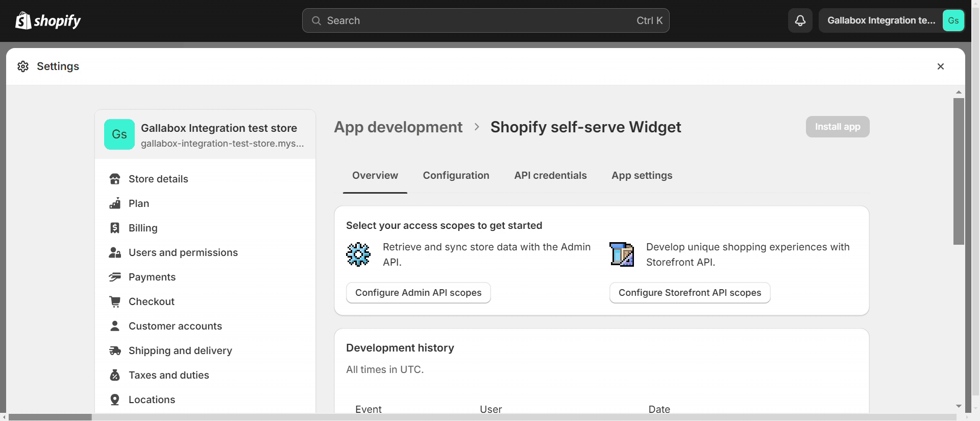Viewport: 980px width, 421px height.
Task: Close the Settings panel
Action: (x=940, y=66)
